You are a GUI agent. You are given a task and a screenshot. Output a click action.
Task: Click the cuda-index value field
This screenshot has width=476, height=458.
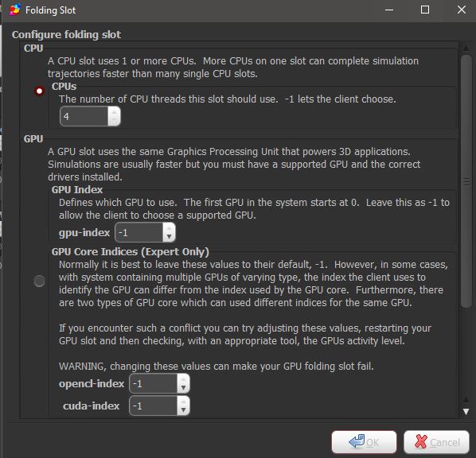point(154,406)
